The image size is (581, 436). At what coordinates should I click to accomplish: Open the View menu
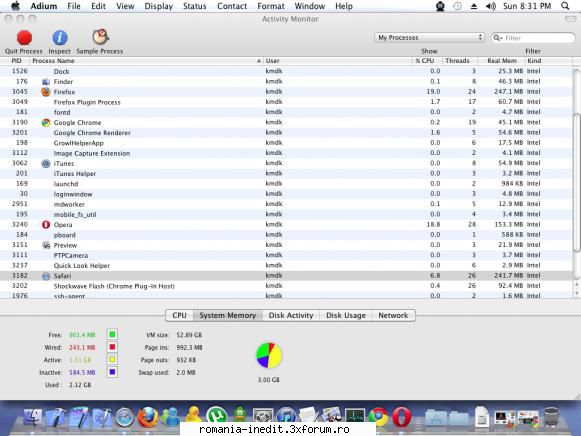click(125, 6)
